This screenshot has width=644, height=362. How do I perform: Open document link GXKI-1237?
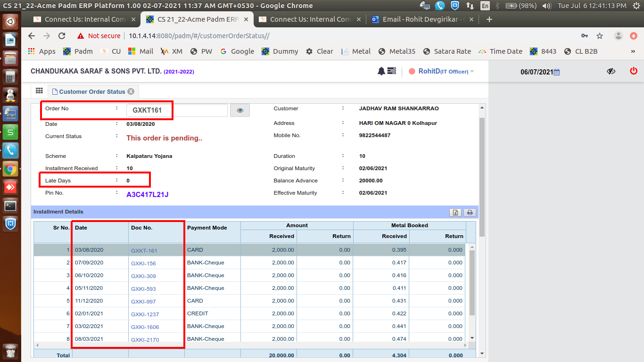click(145, 314)
